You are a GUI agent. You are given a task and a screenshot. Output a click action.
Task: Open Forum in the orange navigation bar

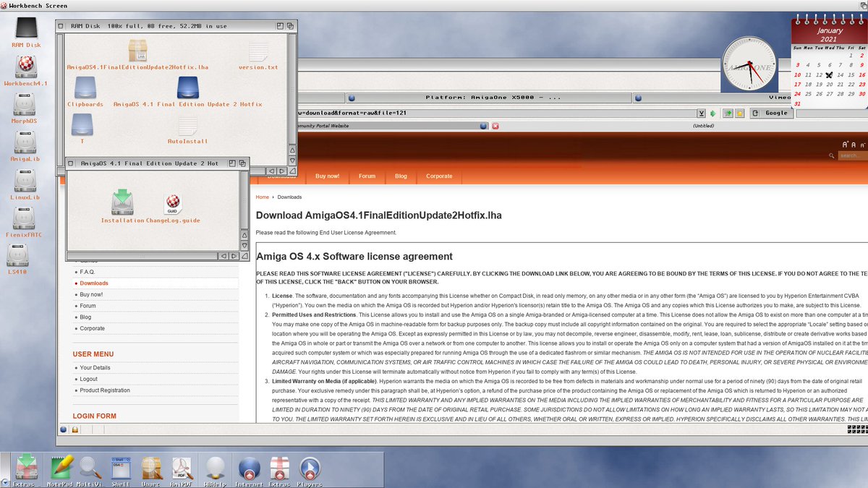pyautogui.click(x=367, y=176)
